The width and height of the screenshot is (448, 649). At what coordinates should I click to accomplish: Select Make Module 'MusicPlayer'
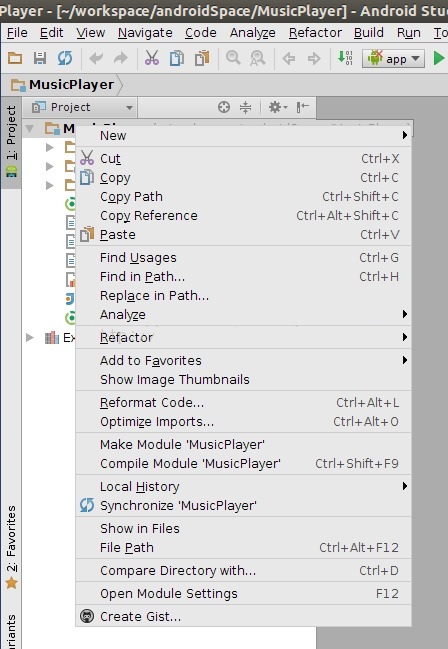pos(243,445)
